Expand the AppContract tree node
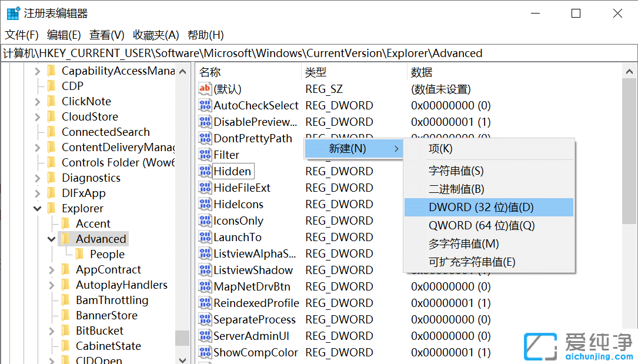Viewport: 638px width, 364px height. (x=52, y=269)
